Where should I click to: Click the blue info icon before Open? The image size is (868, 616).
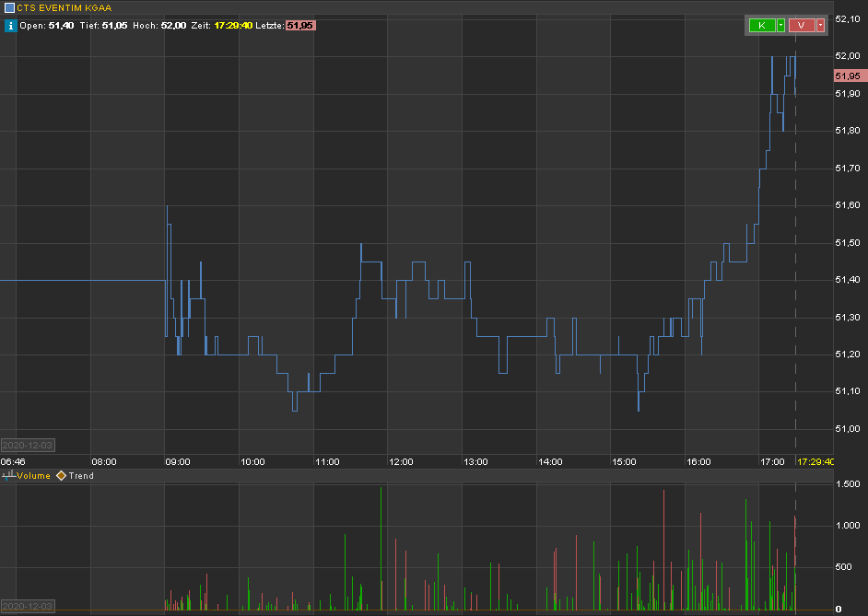[10, 26]
